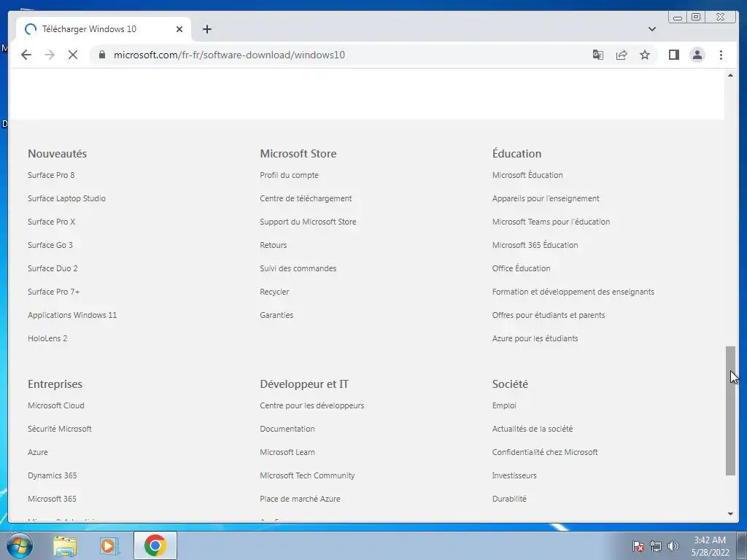Open Formation et développement des enseignants
747x560 pixels.
click(573, 292)
